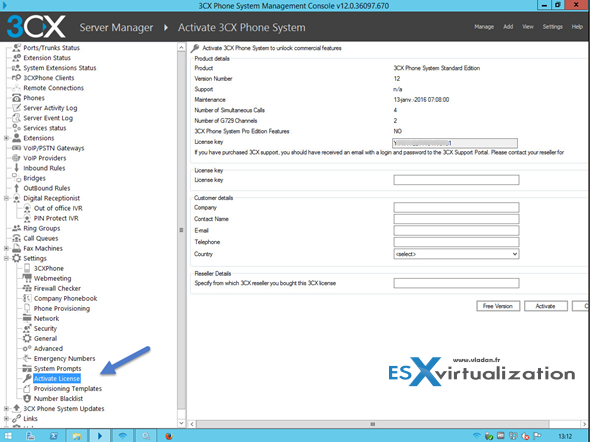
Task: Open the Help menu
Action: click(x=577, y=27)
